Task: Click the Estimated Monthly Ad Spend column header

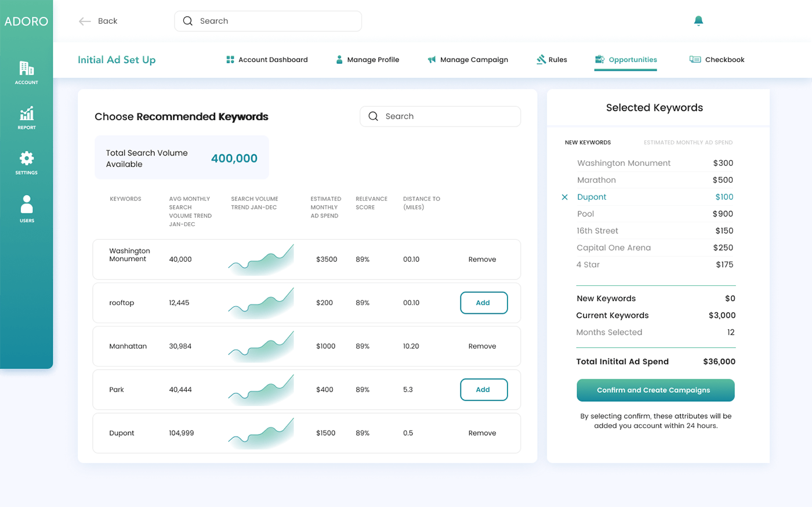Action: click(x=326, y=207)
